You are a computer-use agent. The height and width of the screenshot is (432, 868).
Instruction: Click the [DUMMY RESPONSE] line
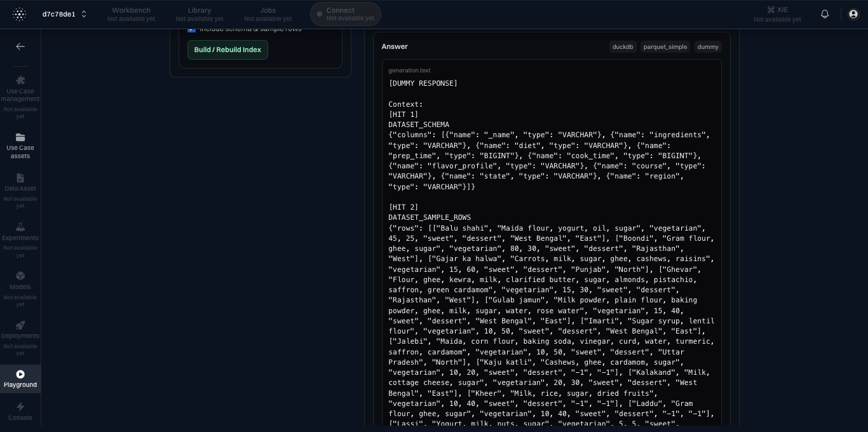(x=423, y=83)
